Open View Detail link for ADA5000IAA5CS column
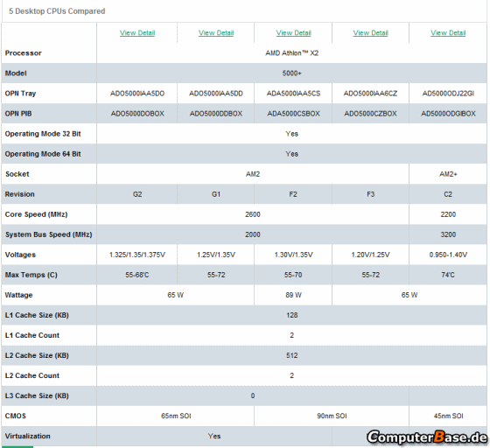This screenshot has height=448, width=490. [293, 32]
